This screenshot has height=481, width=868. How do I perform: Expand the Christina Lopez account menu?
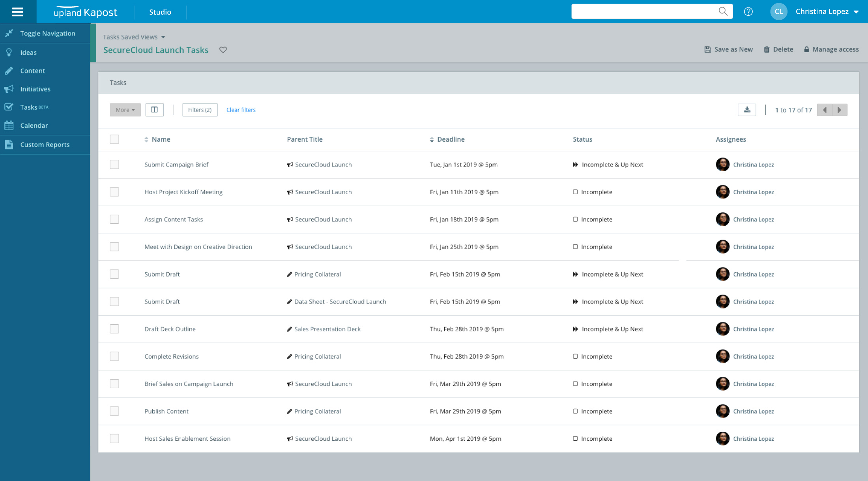[x=827, y=11]
